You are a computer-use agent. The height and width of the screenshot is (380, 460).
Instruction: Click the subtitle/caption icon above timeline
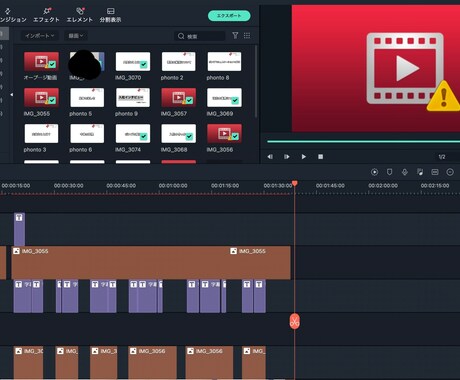[x=435, y=172]
